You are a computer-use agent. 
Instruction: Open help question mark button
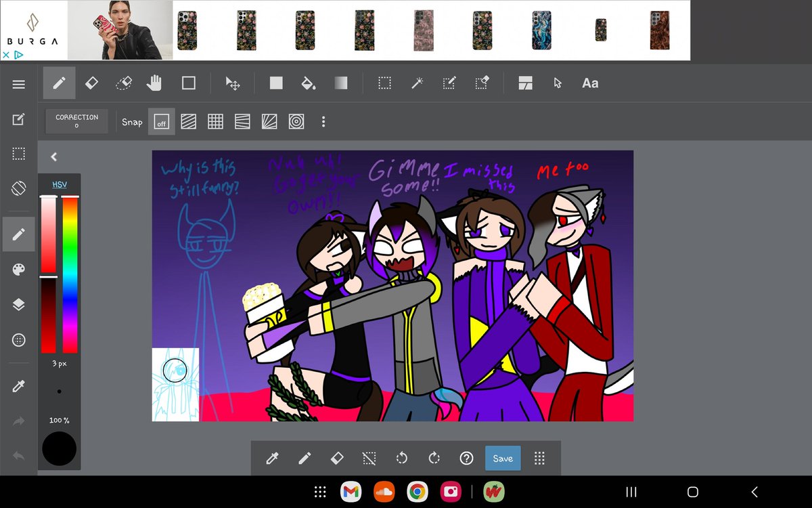coord(466,459)
